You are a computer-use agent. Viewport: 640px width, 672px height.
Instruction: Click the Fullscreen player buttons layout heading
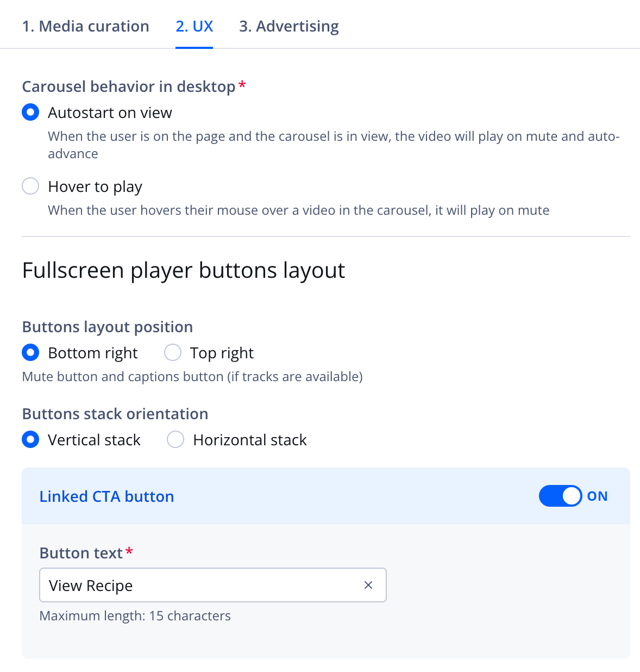click(x=184, y=270)
